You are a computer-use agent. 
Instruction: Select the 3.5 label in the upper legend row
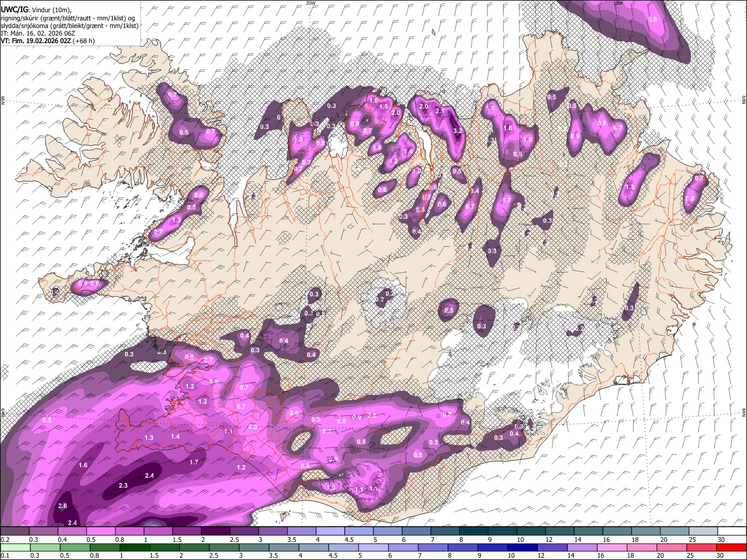(291, 540)
